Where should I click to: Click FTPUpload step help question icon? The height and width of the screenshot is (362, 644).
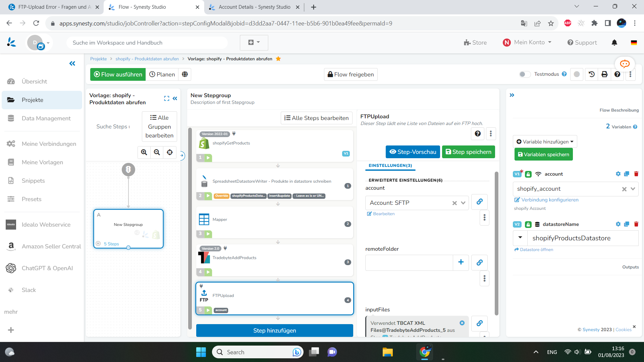point(478,134)
